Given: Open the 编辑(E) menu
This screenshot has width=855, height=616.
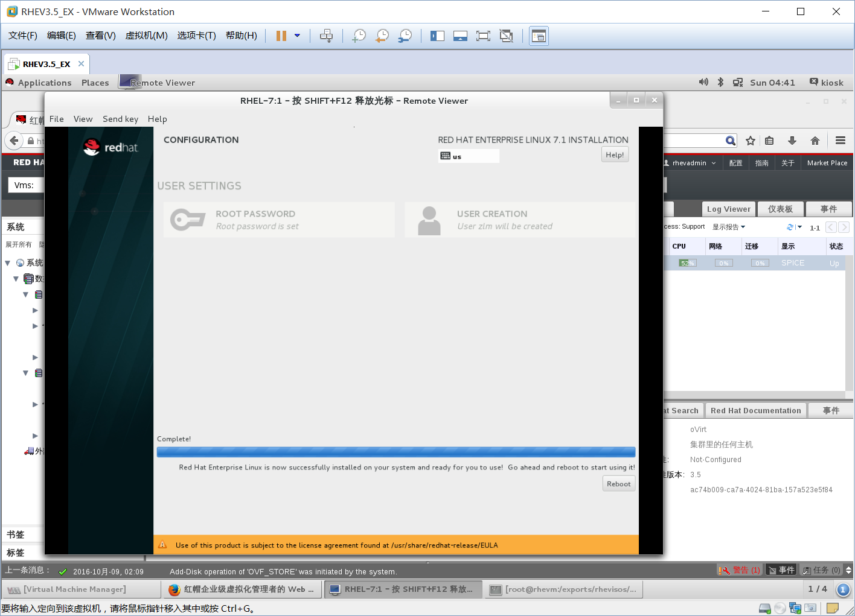Looking at the screenshot, I should pyautogui.click(x=62, y=36).
